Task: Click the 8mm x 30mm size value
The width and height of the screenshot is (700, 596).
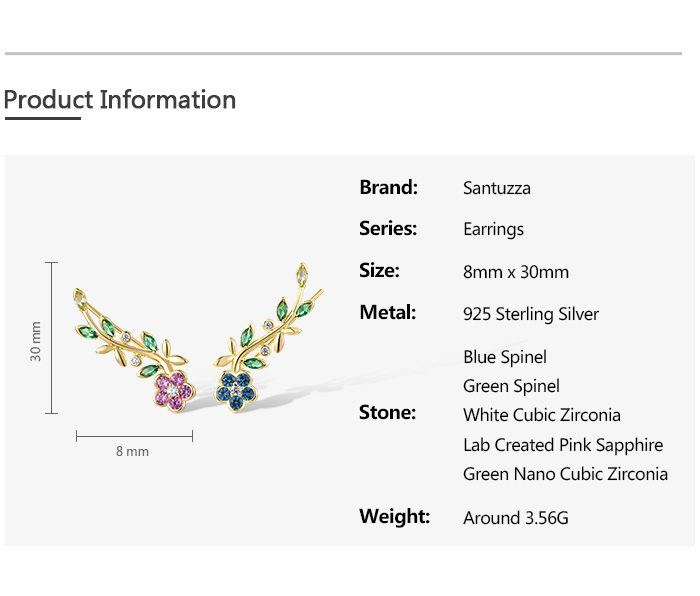Action: [516, 272]
